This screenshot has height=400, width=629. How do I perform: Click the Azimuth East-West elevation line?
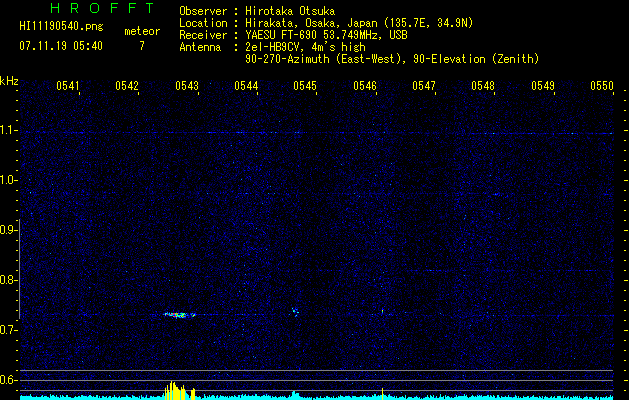point(392,59)
